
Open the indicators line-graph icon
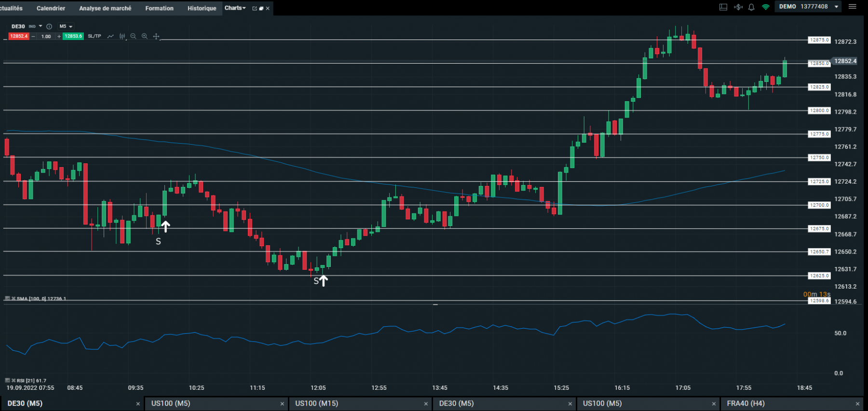[110, 36]
